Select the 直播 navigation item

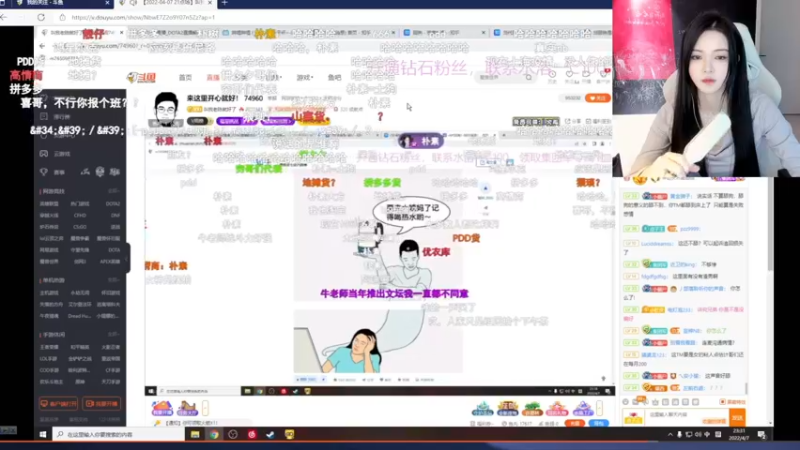click(213, 78)
